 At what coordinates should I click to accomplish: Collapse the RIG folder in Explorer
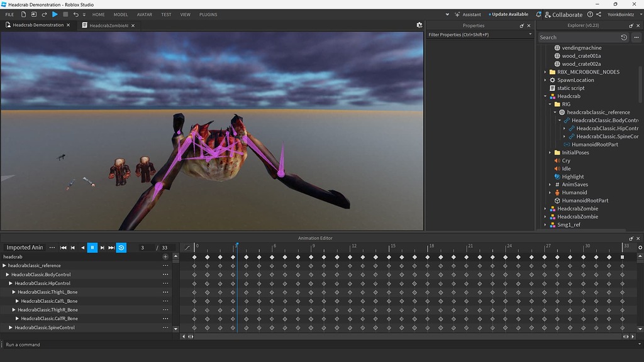coord(549,104)
